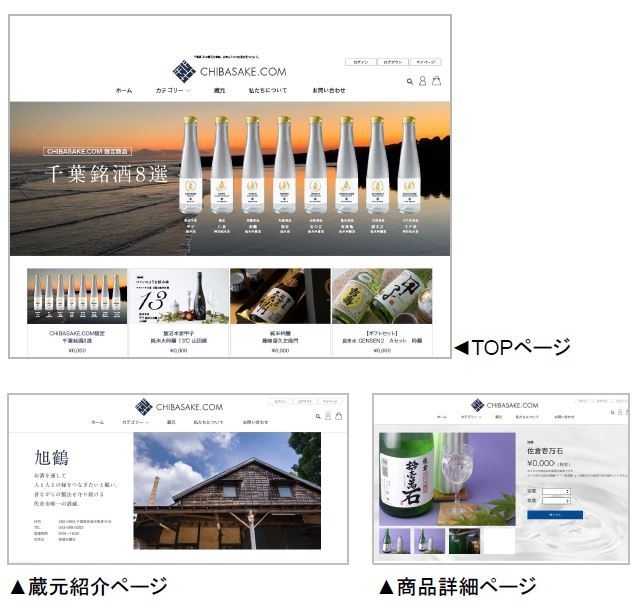Image resolution: width=644 pixels, height=602 pixels.
Task: Click the search icon on brewery introduction page
Action: tap(318, 415)
